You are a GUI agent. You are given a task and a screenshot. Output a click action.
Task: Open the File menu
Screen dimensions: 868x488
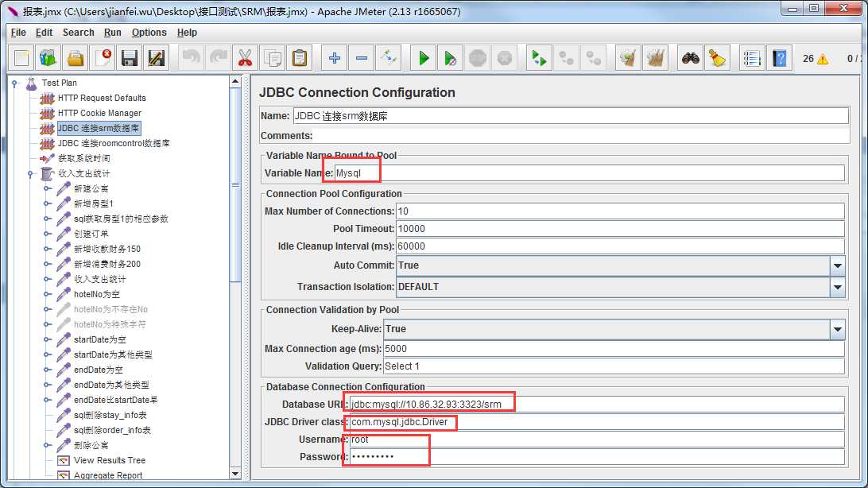tap(18, 33)
